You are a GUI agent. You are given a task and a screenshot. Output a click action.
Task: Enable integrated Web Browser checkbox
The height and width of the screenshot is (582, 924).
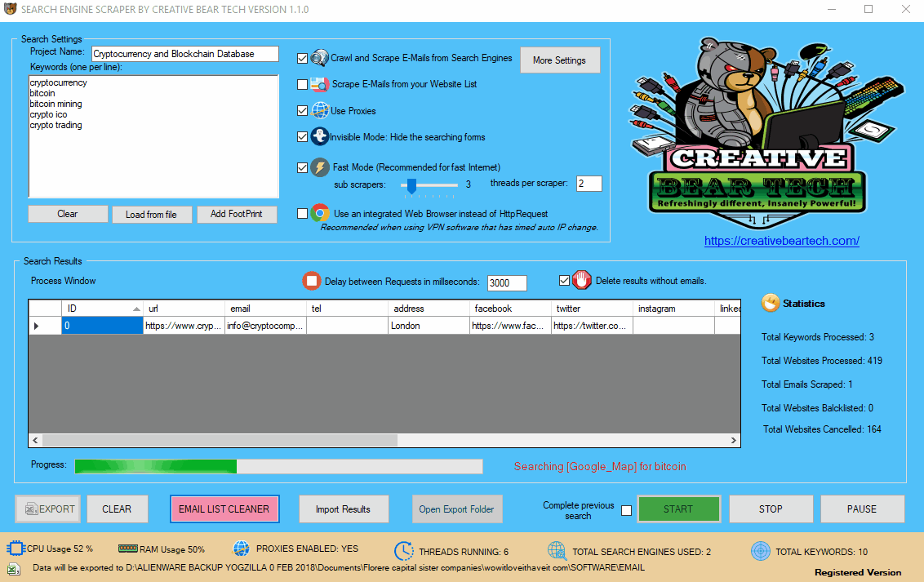tap(302, 213)
